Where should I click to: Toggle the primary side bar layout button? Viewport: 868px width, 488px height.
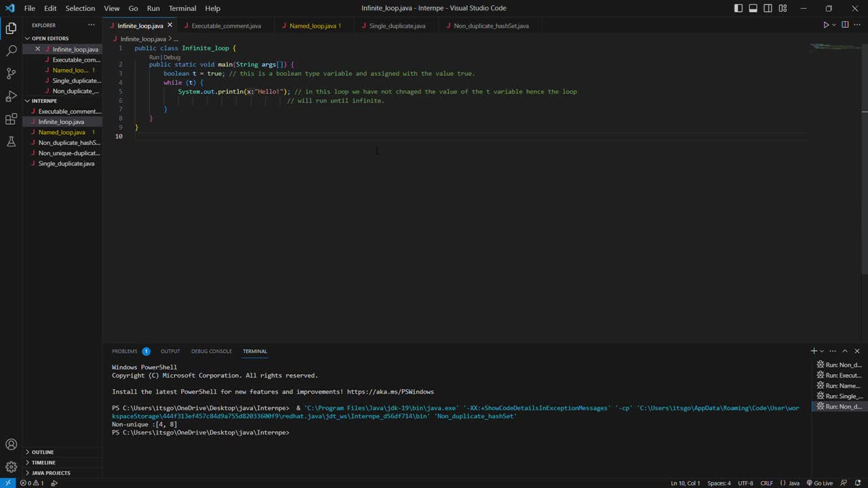click(738, 8)
